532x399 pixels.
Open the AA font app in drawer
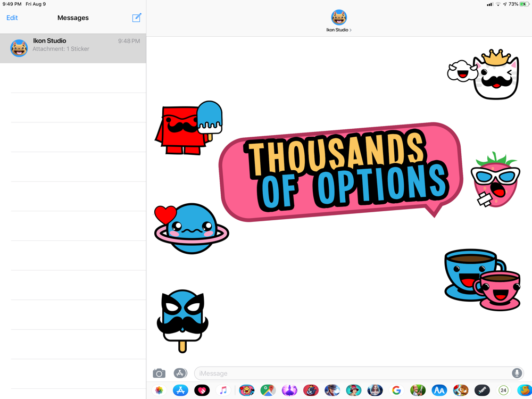[x=439, y=390]
